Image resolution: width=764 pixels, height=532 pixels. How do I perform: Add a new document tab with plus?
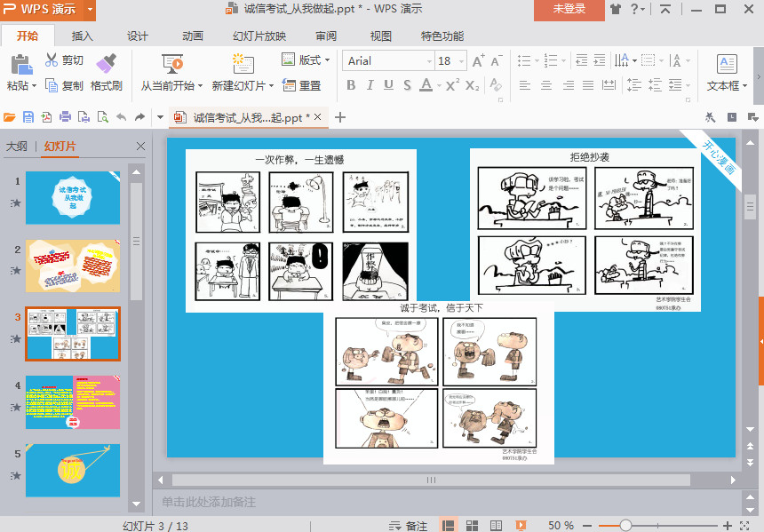click(x=340, y=117)
